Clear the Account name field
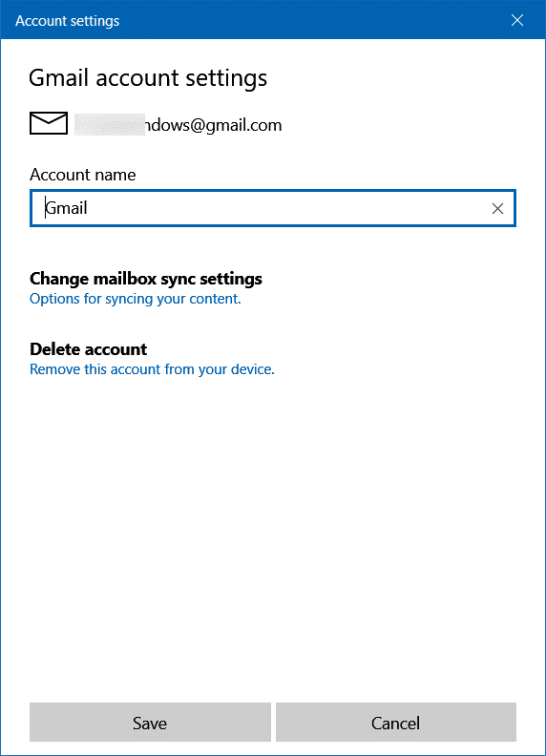Image resolution: width=546 pixels, height=756 pixels. click(497, 208)
